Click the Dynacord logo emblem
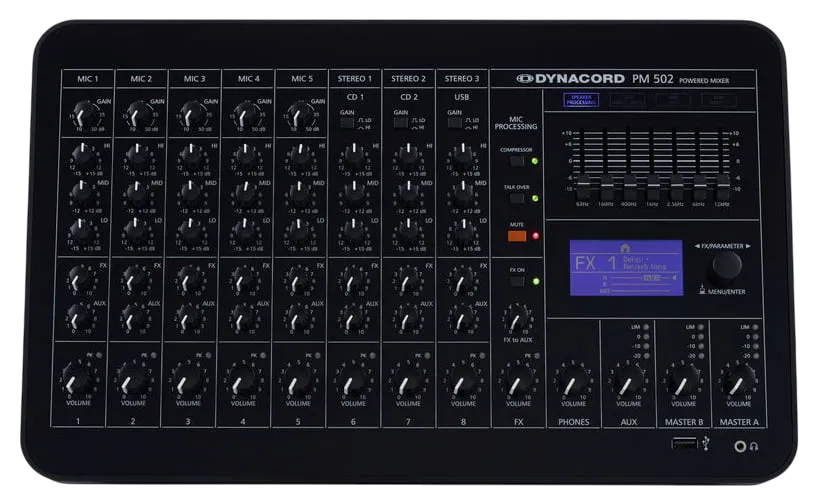820x504 pixels. point(525,79)
